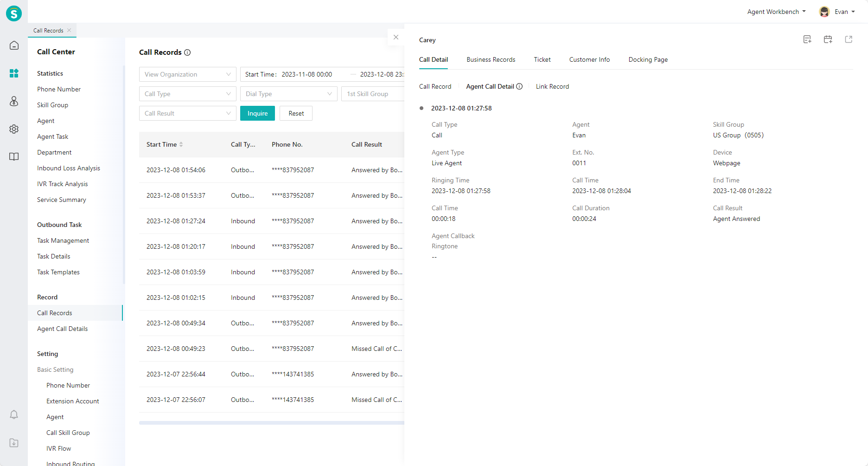
Task: Click the Phone No. column header
Action: pyautogui.click(x=287, y=144)
